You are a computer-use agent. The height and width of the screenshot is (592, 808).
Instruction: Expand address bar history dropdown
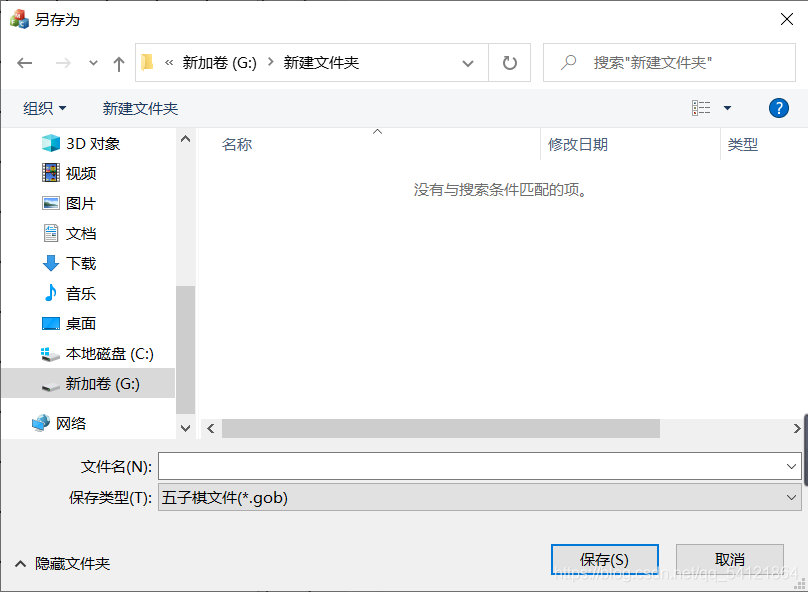coord(467,63)
